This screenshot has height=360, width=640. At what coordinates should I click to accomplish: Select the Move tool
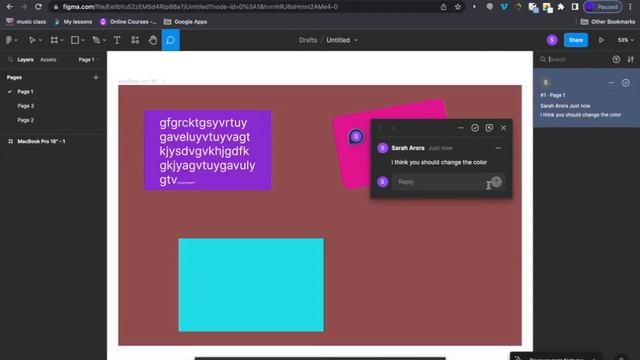coord(31,40)
